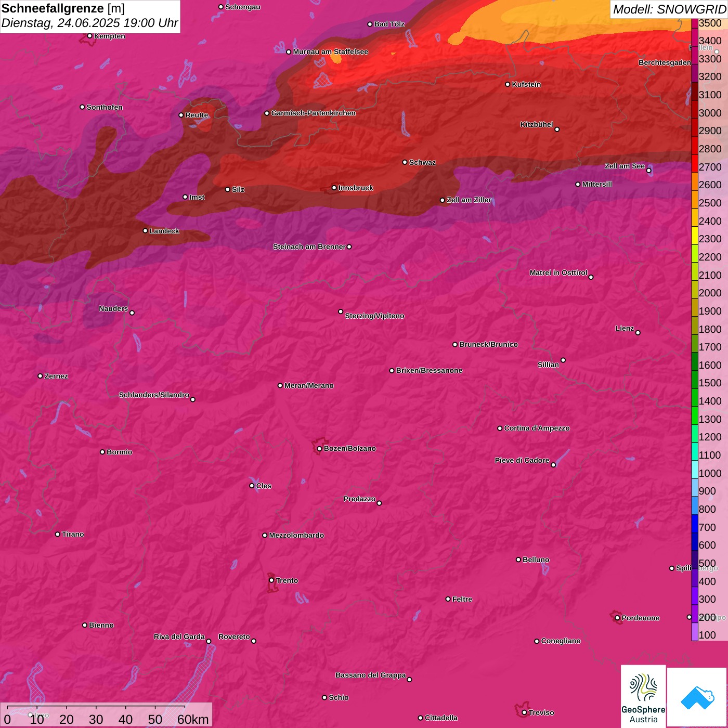
Task: Click the Schlanders/Silandro label
Action: click(154, 395)
